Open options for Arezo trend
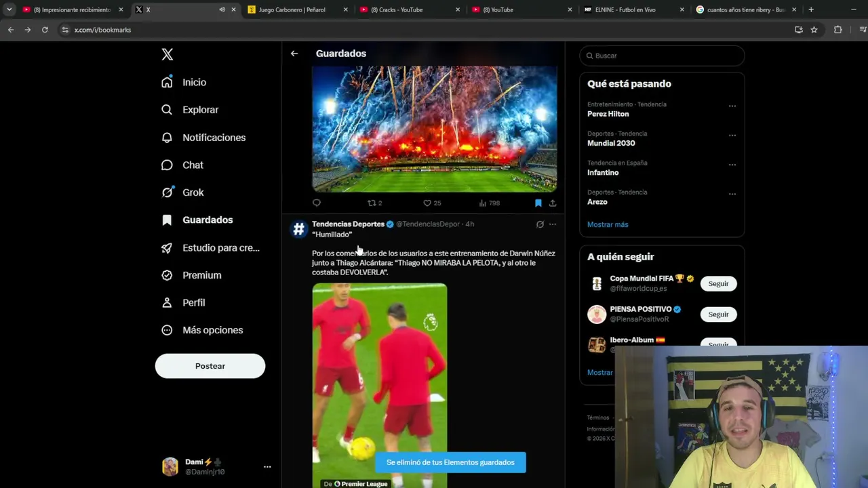Image resolution: width=868 pixels, height=488 pixels. click(x=732, y=194)
